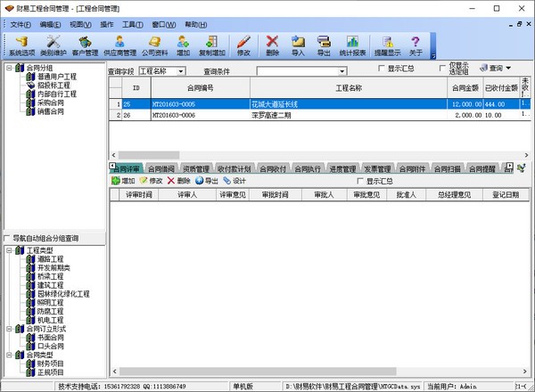Enable 导航自动组合分组查询 checkbox

click(x=7, y=238)
